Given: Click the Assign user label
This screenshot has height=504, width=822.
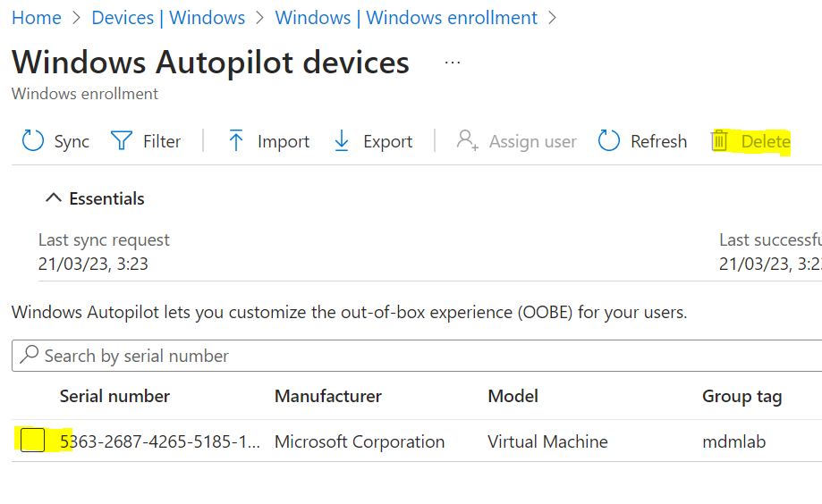Looking at the screenshot, I should (x=532, y=141).
